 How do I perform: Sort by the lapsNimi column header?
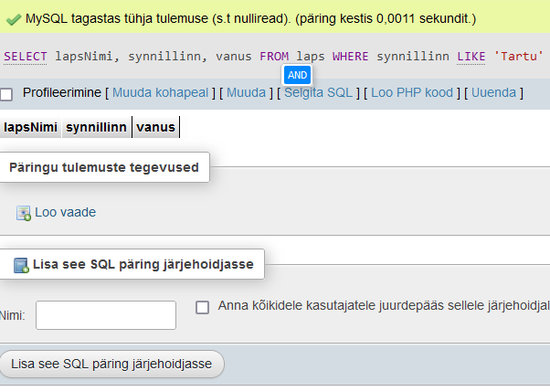click(x=30, y=127)
